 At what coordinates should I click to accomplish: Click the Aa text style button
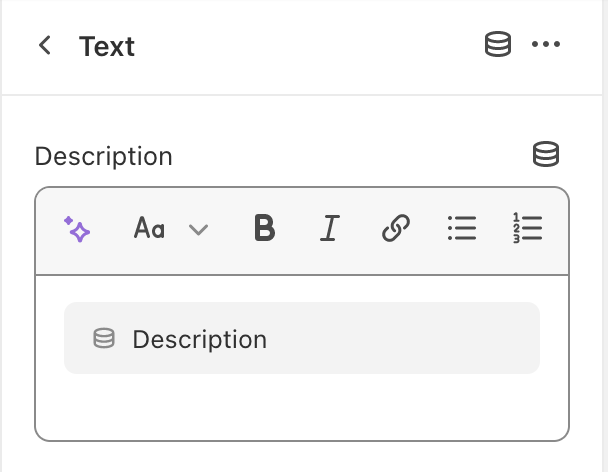pyautogui.click(x=149, y=229)
